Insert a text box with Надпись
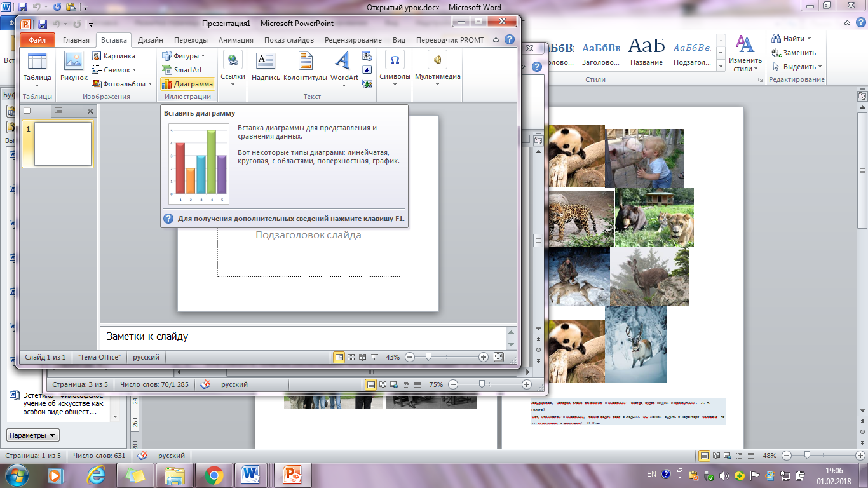This screenshot has height=488, width=868. 266,67
